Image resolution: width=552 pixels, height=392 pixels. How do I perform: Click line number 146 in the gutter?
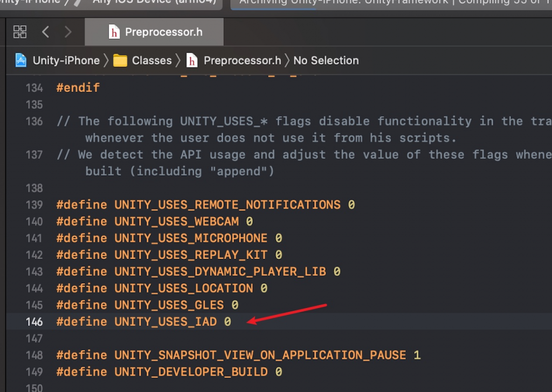click(34, 322)
